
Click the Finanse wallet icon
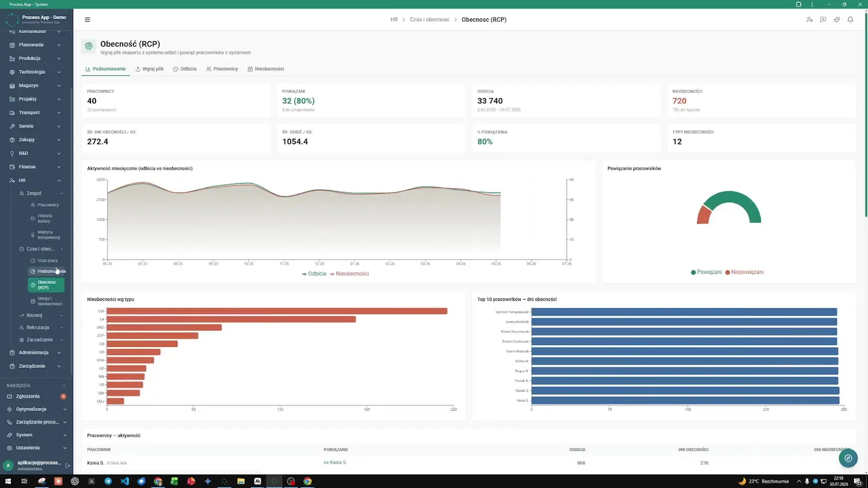(x=13, y=167)
